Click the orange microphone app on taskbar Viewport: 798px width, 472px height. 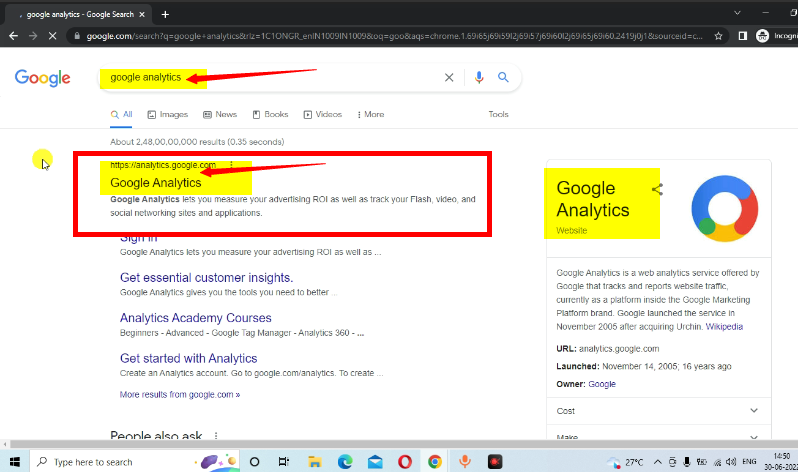coord(464,462)
